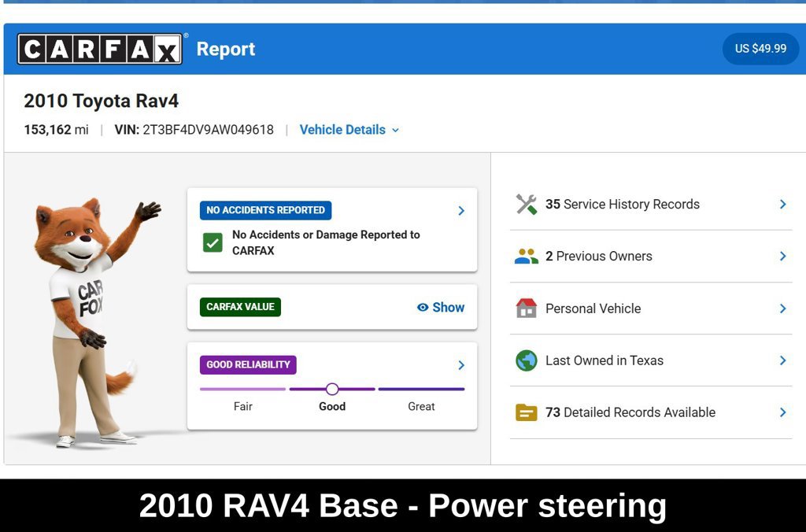Open the Good Reliability chevron arrow
This screenshot has height=532, width=806.
tap(461, 365)
